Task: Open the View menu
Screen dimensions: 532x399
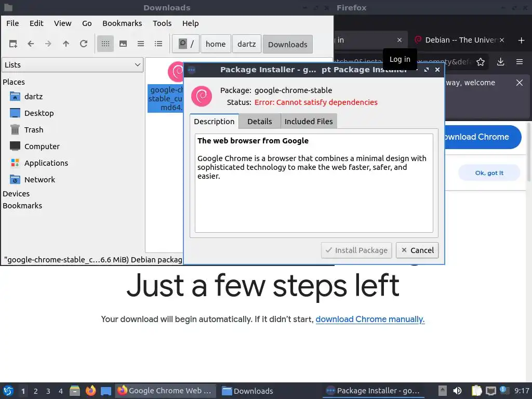Action: click(x=63, y=23)
